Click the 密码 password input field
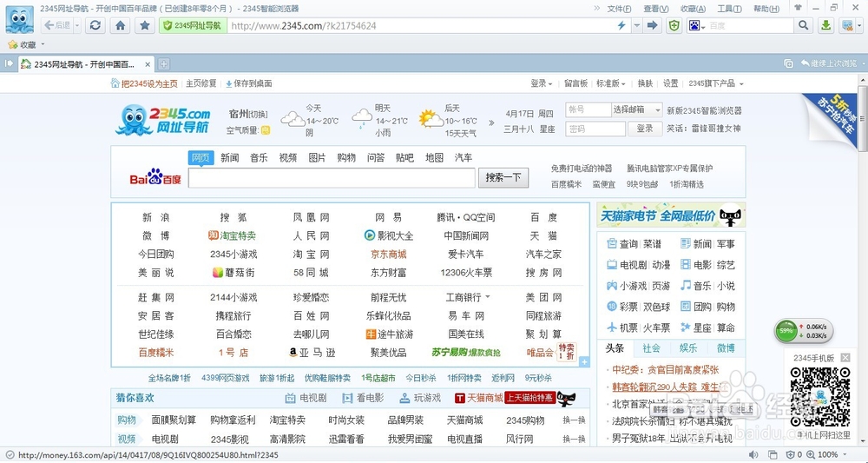Image resolution: width=868 pixels, height=463 pixels. coord(595,129)
